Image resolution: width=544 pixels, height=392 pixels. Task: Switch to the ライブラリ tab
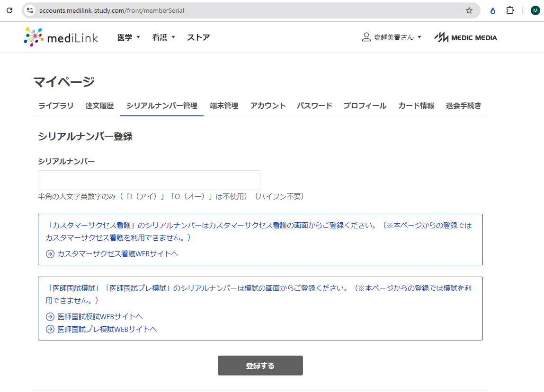pos(56,105)
